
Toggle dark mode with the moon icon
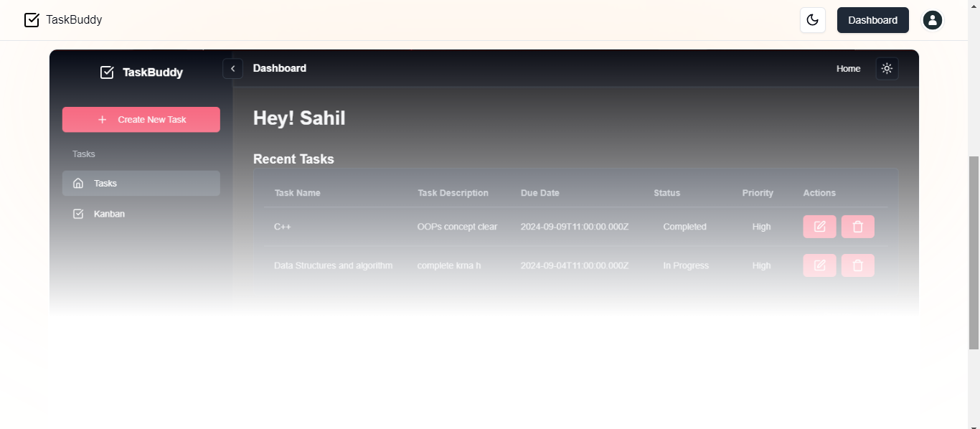pyautogui.click(x=813, y=20)
